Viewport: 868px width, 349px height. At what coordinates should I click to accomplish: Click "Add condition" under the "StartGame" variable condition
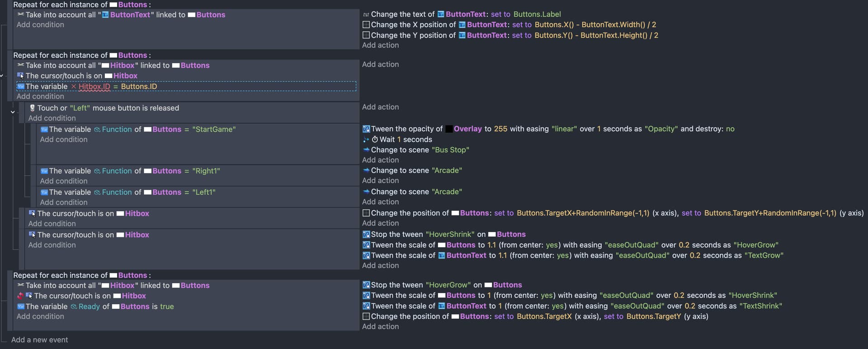63,139
